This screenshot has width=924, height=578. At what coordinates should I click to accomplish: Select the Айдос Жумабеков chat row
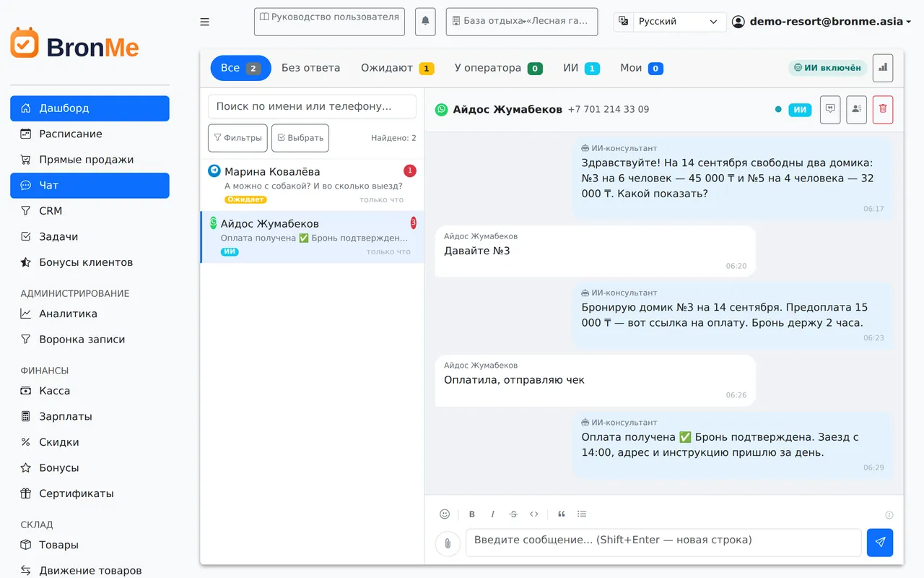(312, 237)
